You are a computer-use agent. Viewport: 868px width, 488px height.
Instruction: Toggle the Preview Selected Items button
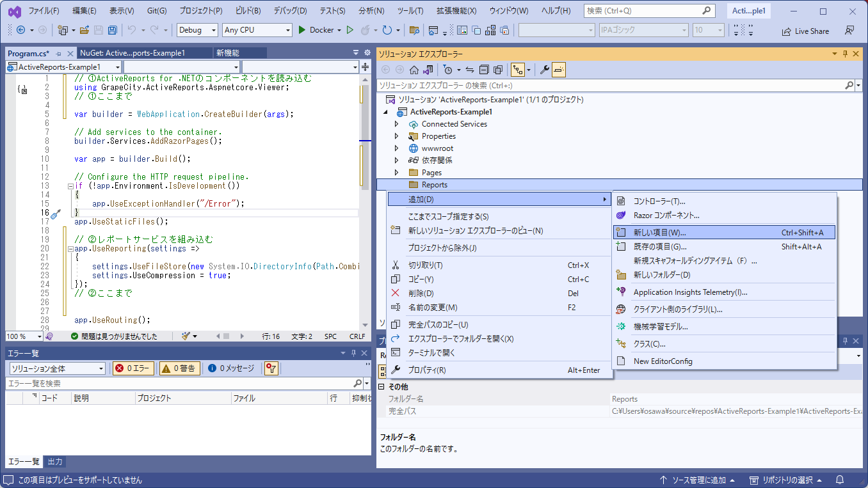click(559, 70)
